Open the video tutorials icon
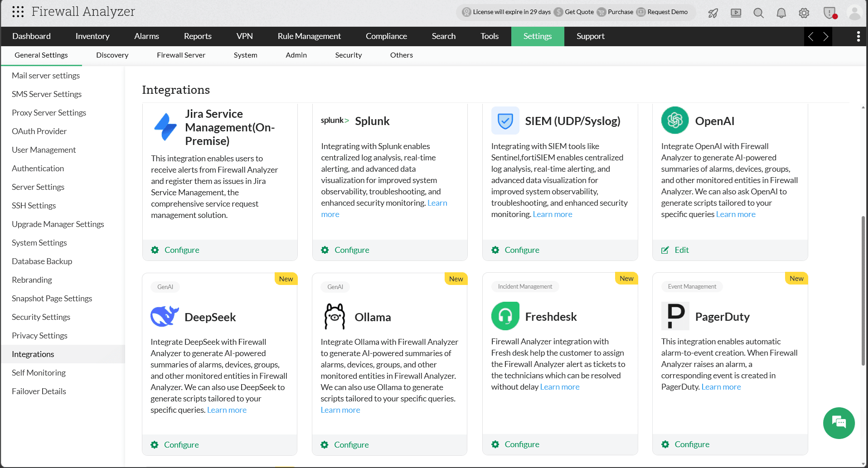The width and height of the screenshot is (868, 468). [736, 13]
